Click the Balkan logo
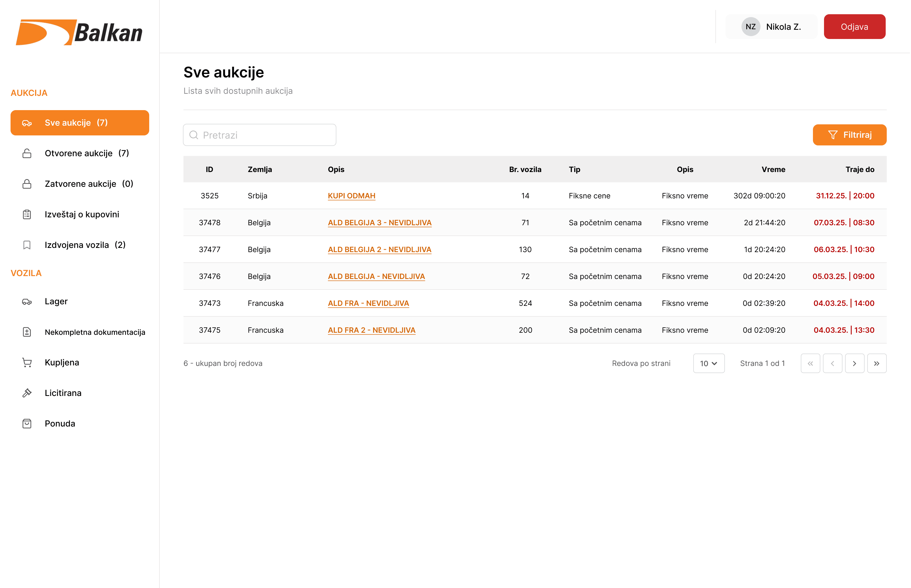 [x=79, y=32]
